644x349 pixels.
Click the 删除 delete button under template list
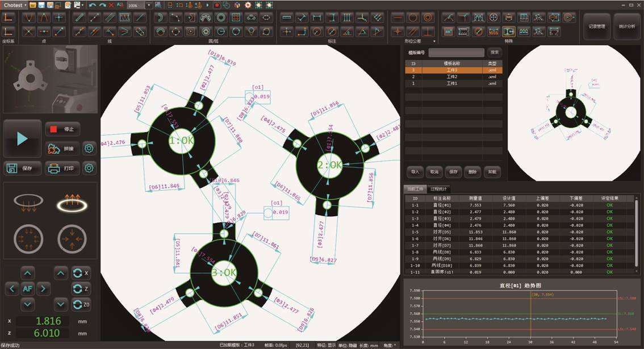(472, 172)
